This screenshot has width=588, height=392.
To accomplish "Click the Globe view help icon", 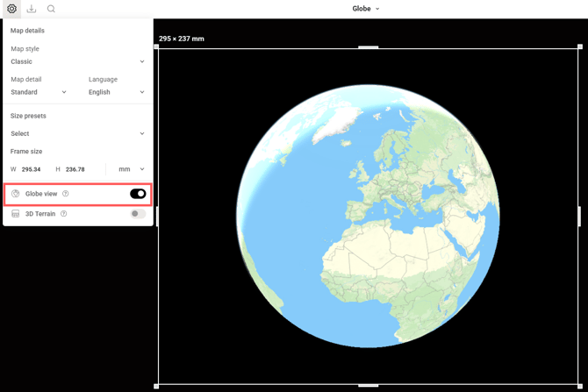I will coord(66,194).
